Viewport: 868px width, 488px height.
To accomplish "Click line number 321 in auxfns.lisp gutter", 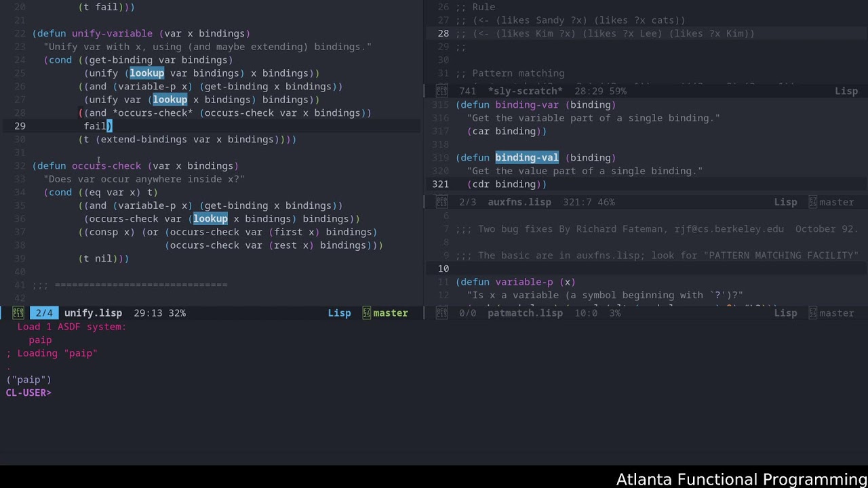I will (x=440, y=184).
